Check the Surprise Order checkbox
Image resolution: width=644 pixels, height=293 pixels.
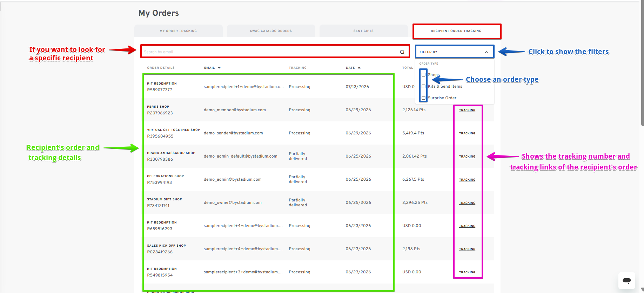tap(423, 98)
